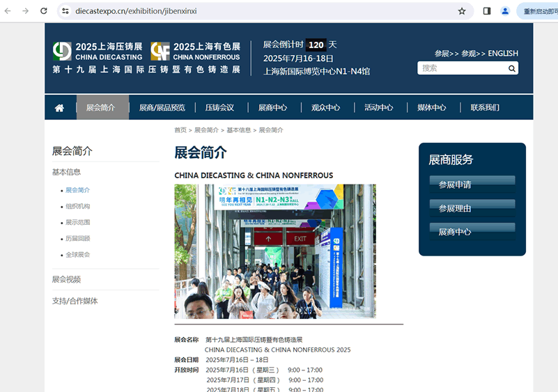Click the 参展申请 button
This screenshot has height=392, width=558.
(472, 185)
